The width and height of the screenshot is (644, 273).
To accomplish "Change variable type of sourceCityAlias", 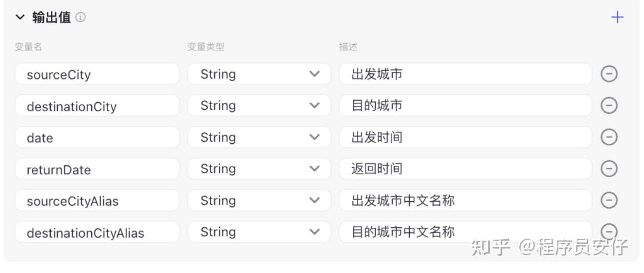I will click(259, 200).
